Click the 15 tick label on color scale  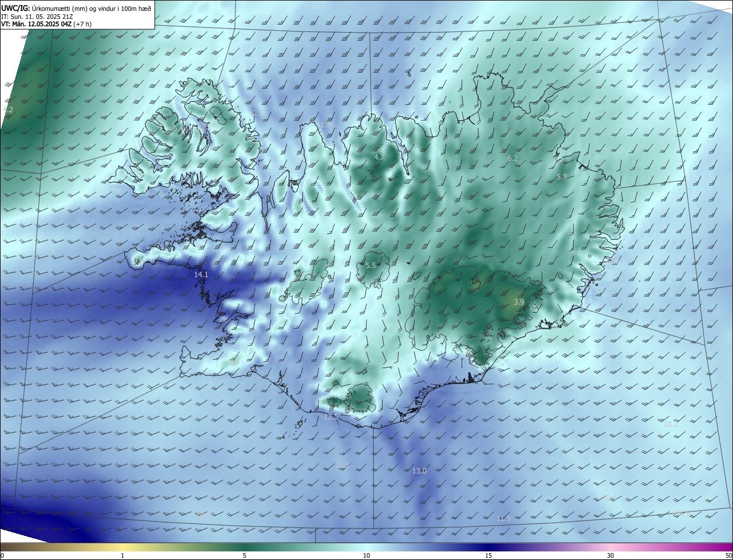coord(488,555)
